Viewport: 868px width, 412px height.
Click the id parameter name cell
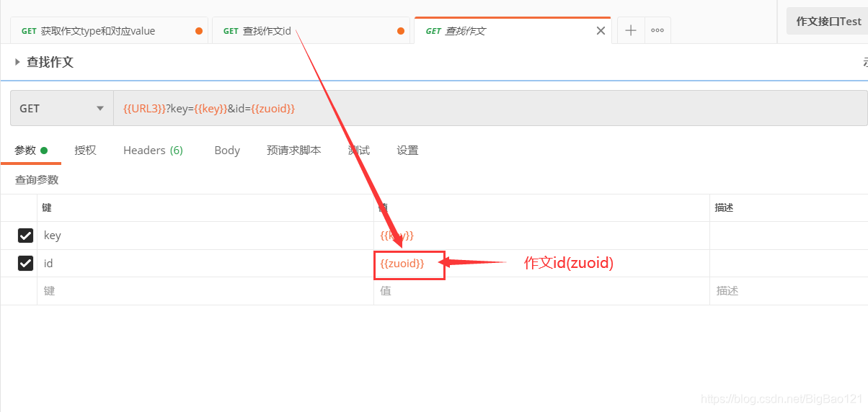(205, 264)
